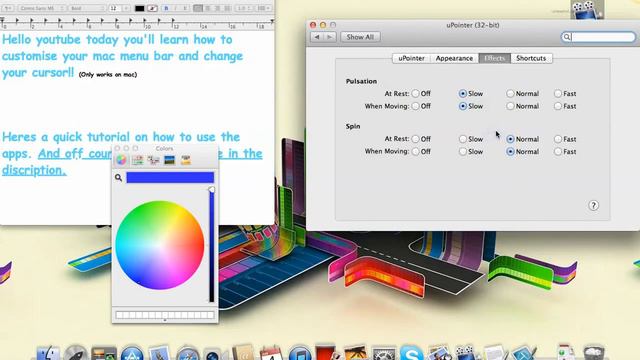640x360 pixels.
Task: Open the list bullets dropdown
Action: 263,8
